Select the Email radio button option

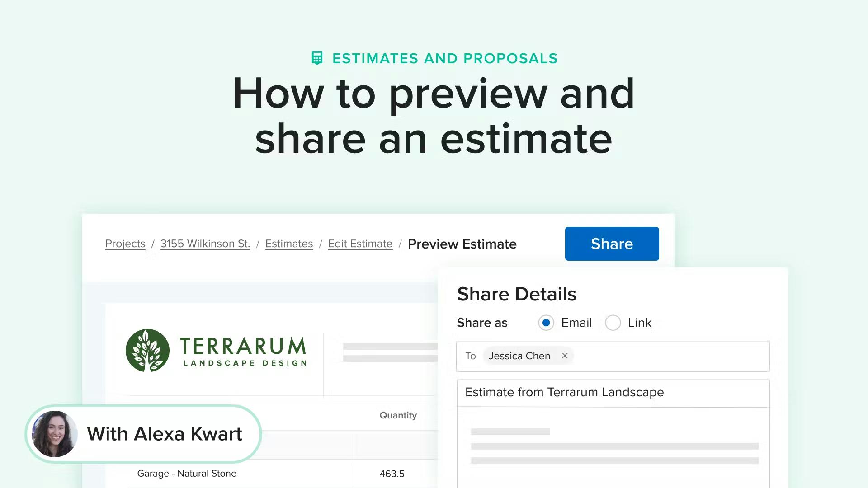coord(546,322)
